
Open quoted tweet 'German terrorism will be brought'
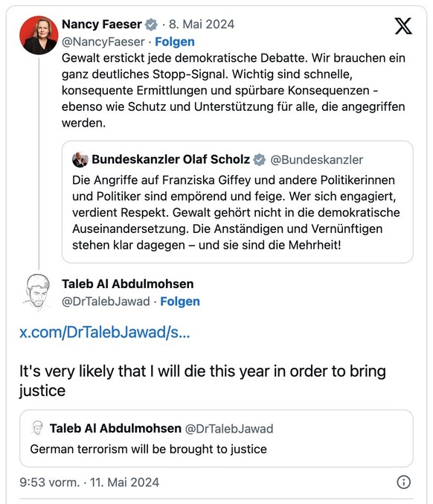pos(216,438)
